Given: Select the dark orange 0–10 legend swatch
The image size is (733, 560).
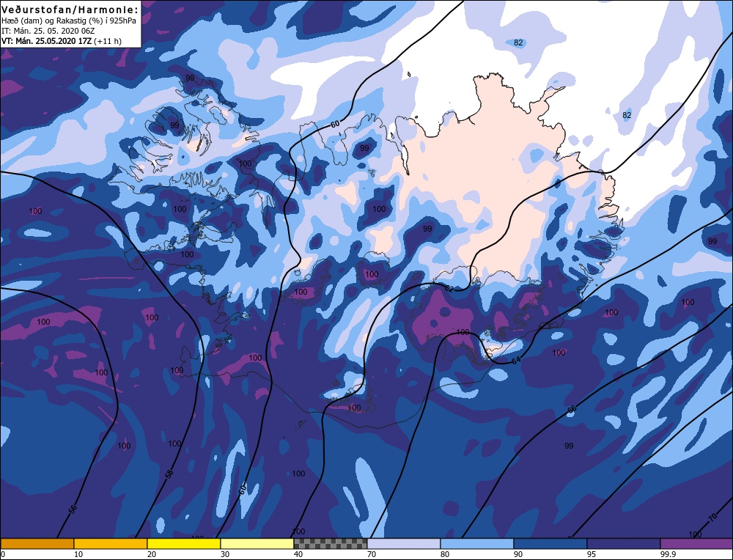Looking at the screenshot, I should 37,544.
